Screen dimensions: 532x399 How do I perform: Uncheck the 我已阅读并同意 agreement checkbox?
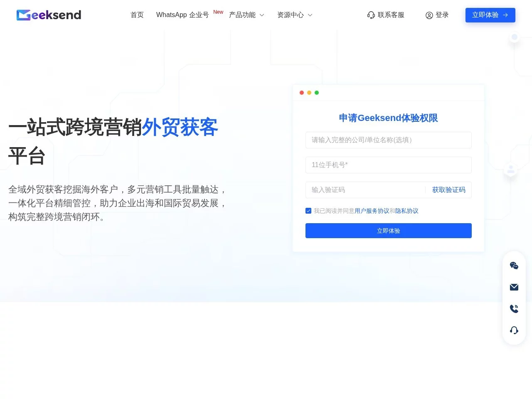point(308,211)
